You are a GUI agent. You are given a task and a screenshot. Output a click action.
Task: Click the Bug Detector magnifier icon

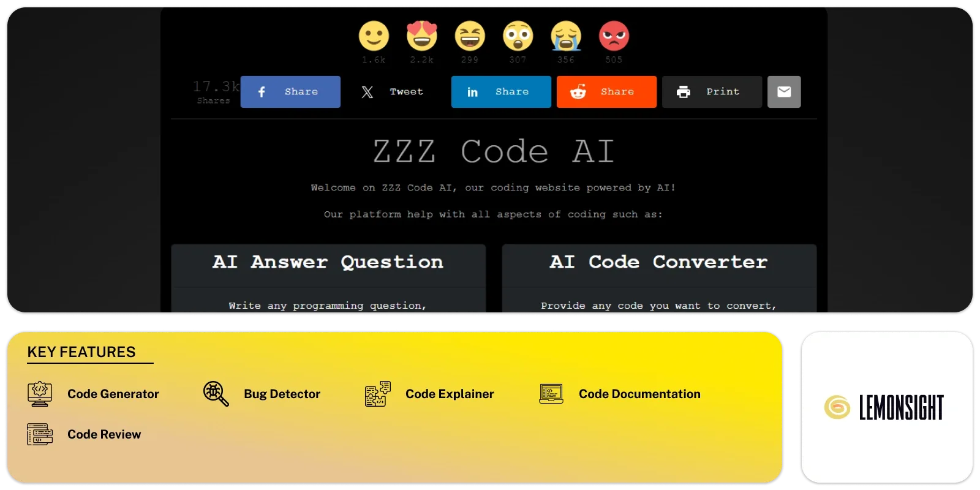[x=216, y=394]
